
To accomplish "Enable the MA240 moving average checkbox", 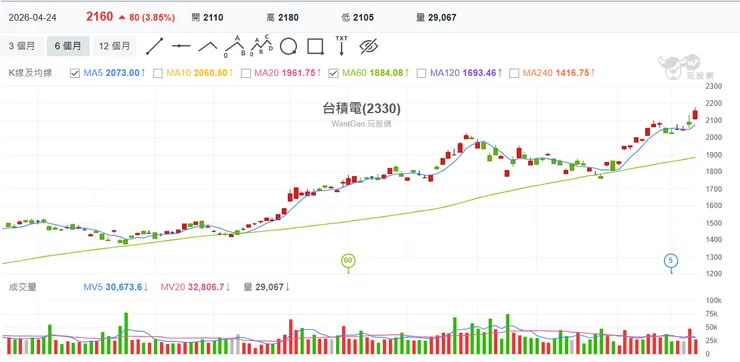I will click(x=514, y=73).
